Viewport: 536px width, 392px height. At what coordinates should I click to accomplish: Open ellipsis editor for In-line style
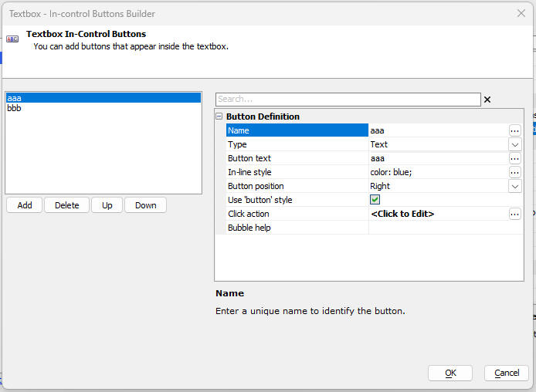pyautogui.click(x=515, y=172)
